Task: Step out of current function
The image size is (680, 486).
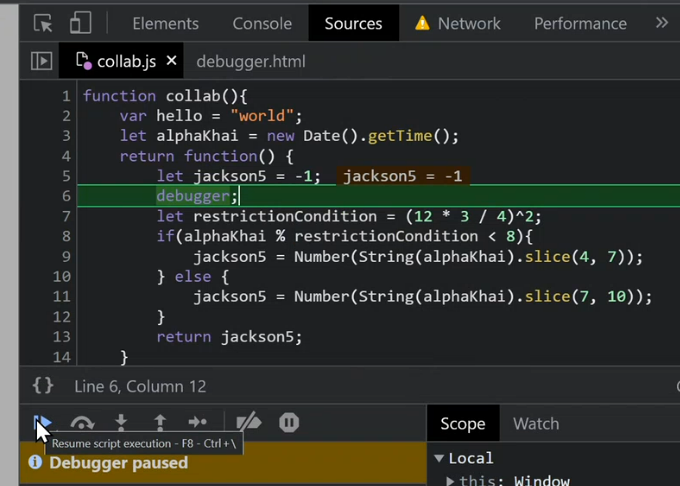Action: pyautogui.click(x=160, y=422)
